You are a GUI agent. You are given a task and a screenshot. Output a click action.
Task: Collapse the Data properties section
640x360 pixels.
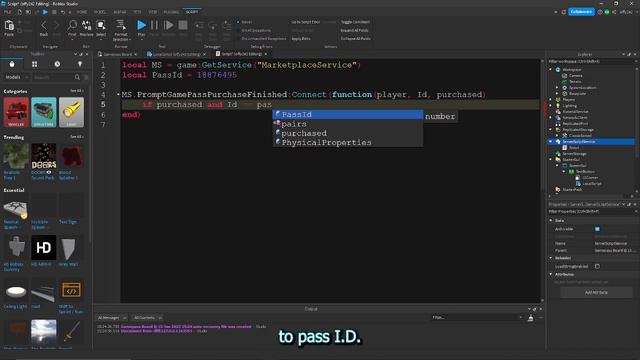[551, 220]
